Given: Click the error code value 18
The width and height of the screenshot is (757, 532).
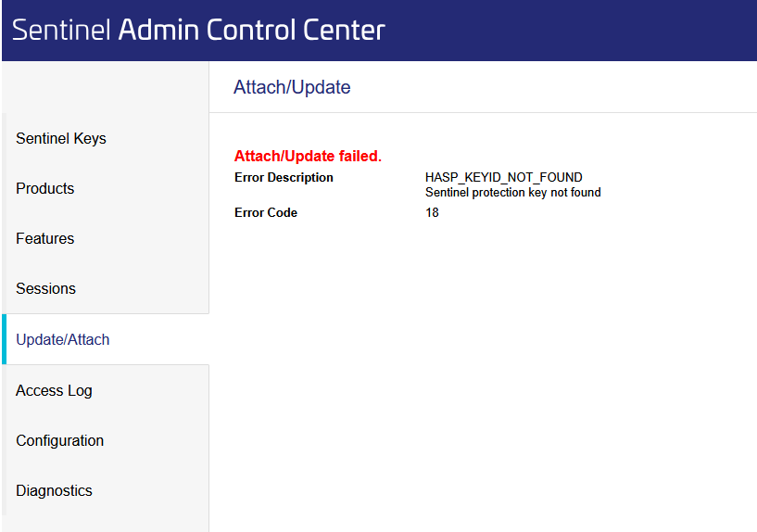Looking at the screenshot, I should pos(432,213).
